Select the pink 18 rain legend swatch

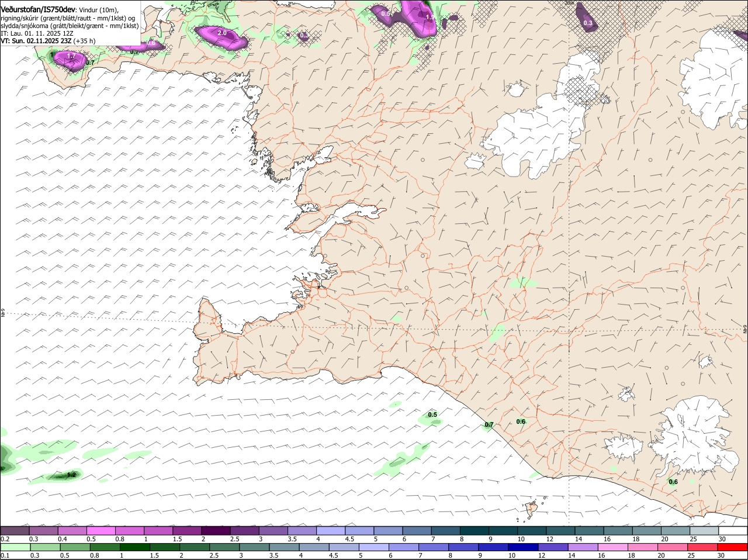pos(643,547)
